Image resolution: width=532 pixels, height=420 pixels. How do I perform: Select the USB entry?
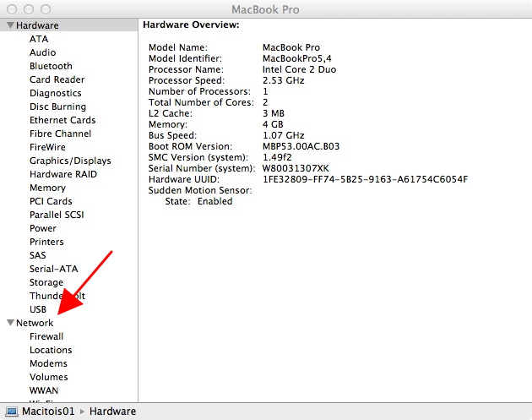38,309
